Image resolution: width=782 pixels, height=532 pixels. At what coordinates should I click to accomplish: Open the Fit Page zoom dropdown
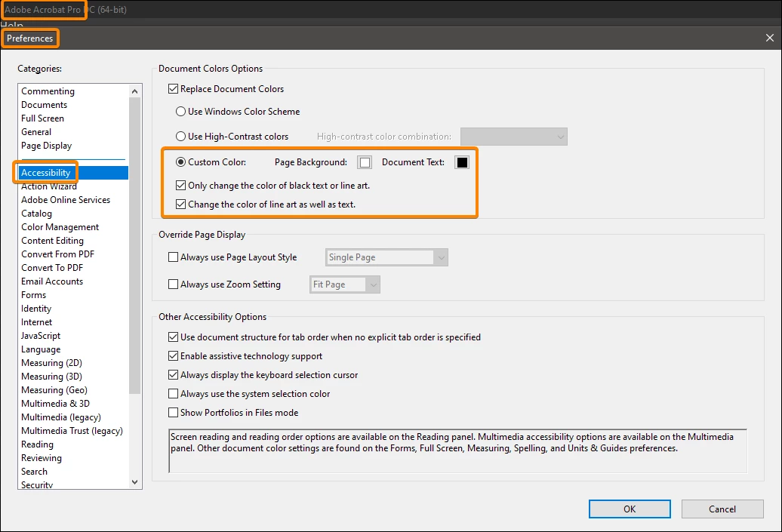[345, 284]
